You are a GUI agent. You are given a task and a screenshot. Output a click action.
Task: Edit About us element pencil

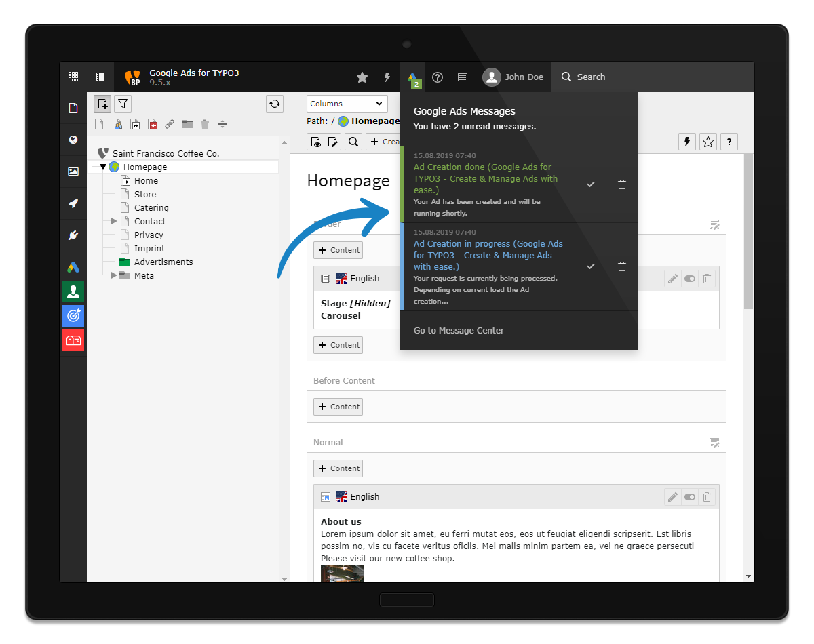673,497
